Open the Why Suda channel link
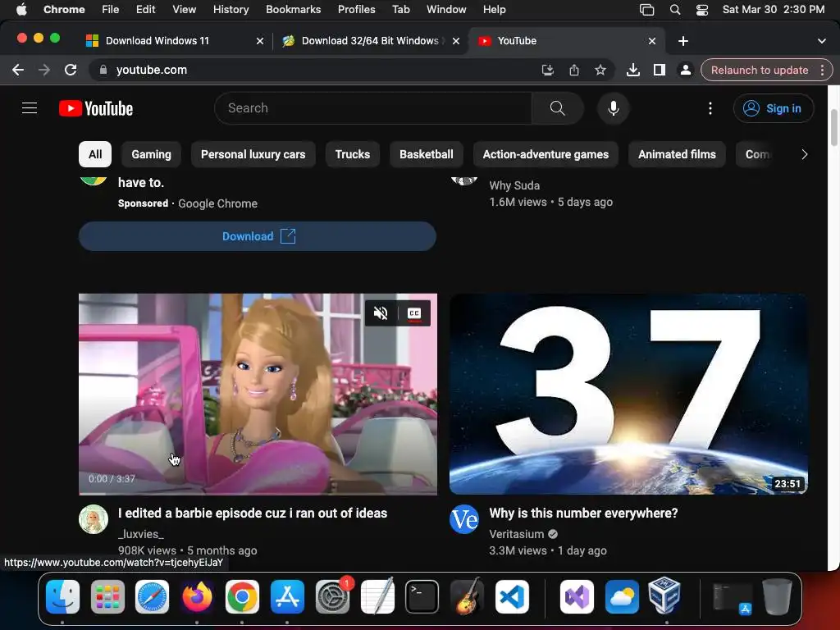The height and width of the screenshot is (630, 840). pos(514,185)
